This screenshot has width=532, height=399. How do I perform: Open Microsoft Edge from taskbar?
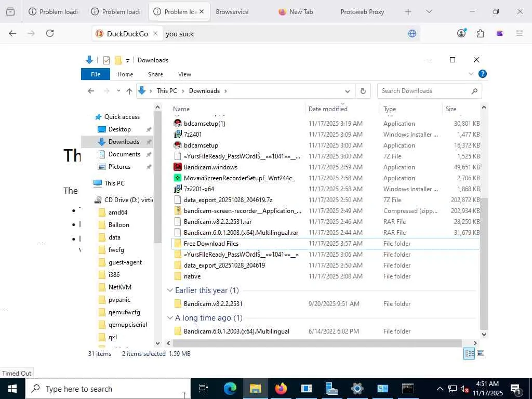click(x=230, y=389)
